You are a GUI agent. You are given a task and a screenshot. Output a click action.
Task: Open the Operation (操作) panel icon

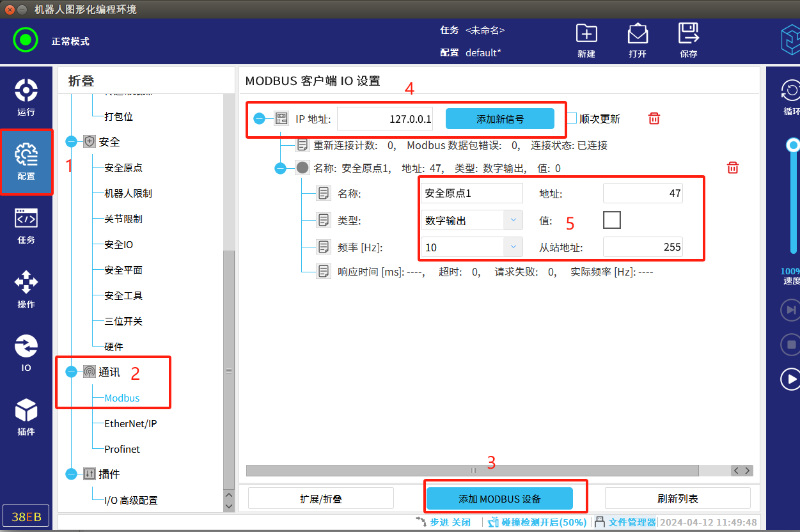pyautogui.click(x=26, y=289)
